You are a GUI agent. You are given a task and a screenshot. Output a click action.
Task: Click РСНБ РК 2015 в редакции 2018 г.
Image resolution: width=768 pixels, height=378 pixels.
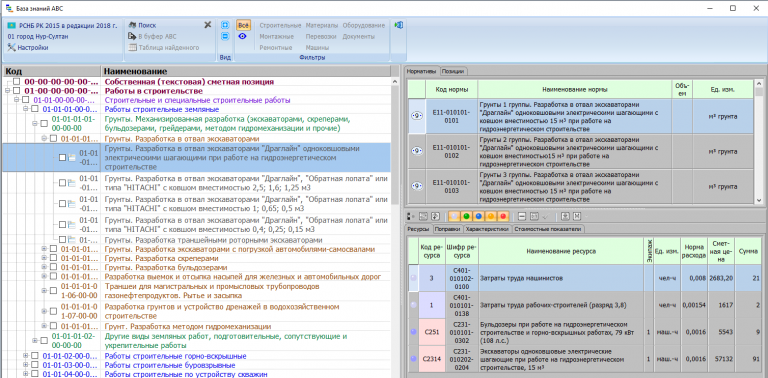[x=68, y=25]
